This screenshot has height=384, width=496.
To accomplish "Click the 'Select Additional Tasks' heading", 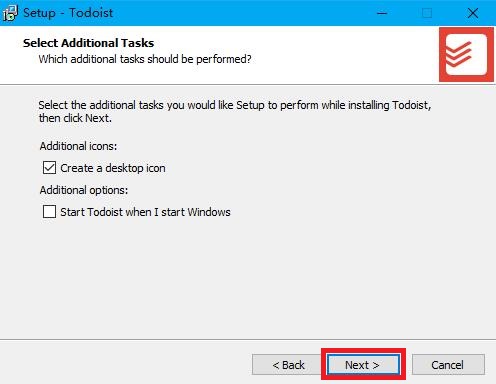I will pyautogui.click(x=89, y=43).
